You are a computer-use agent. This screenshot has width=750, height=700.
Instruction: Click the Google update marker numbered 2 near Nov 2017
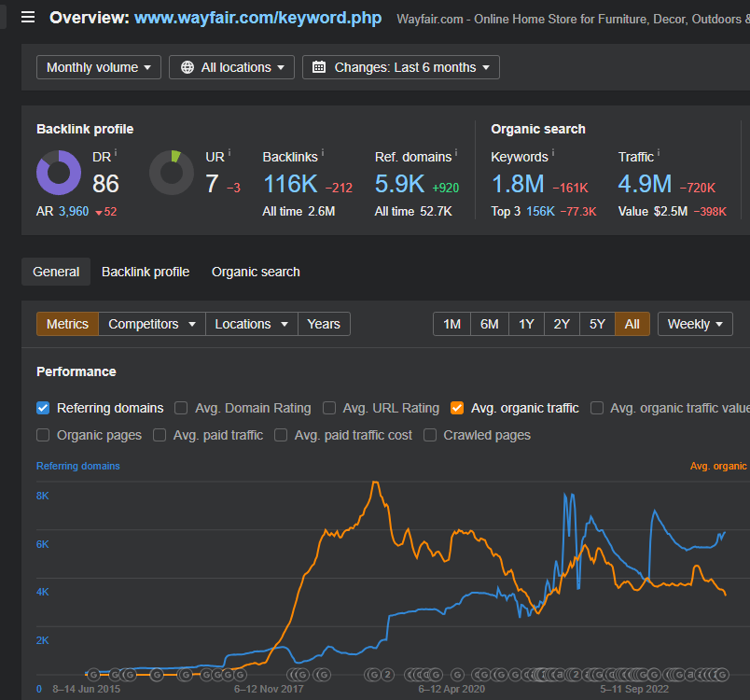(388, 675)
